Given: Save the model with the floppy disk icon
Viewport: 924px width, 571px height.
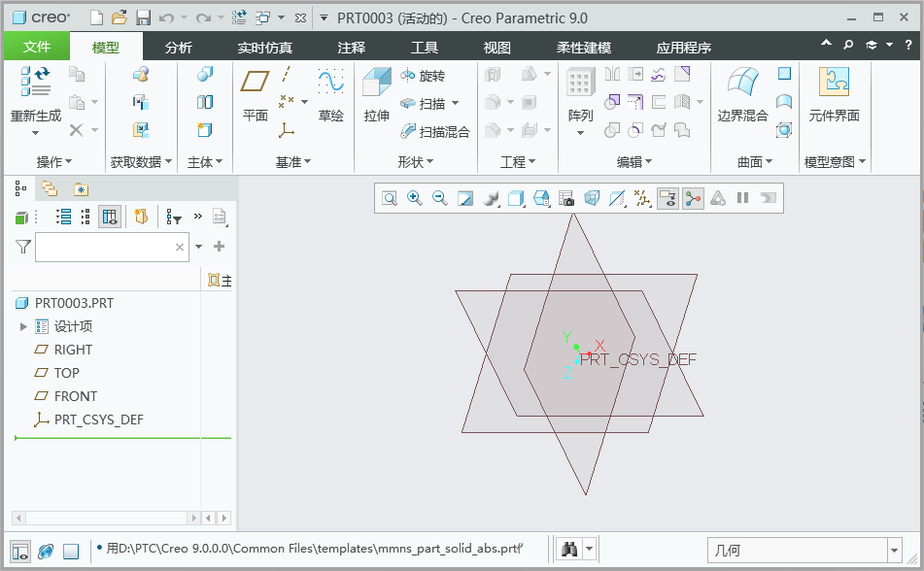Looking at the screenshot, I should [143, 18].
